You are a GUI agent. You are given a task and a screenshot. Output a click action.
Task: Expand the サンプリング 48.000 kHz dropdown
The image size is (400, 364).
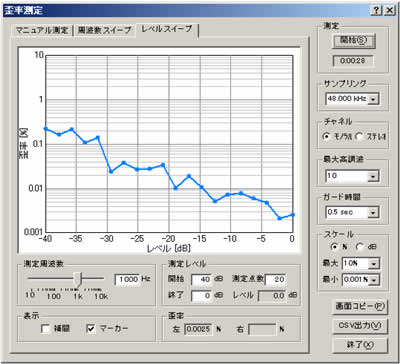(373, 99)
